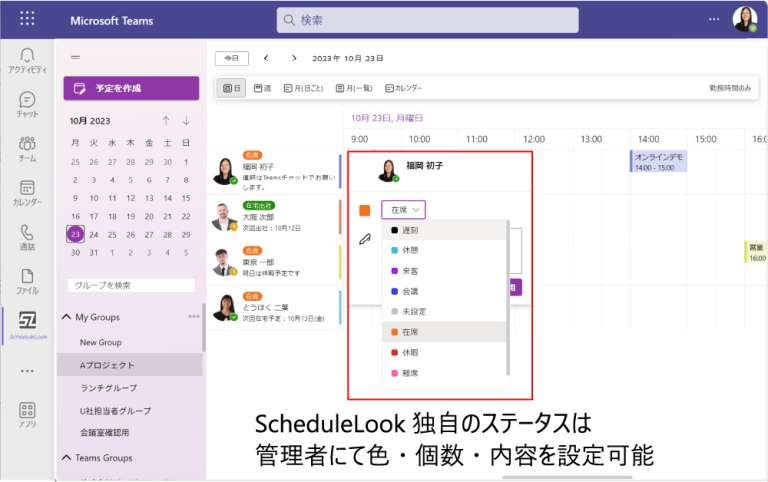Open the カレンダー icon in sidebar

[x=28, y=190]
